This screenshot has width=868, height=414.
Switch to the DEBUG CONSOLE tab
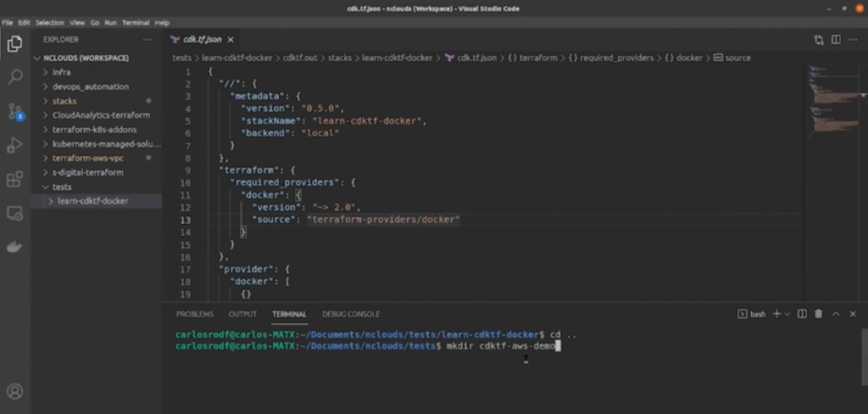pos(351,314)
